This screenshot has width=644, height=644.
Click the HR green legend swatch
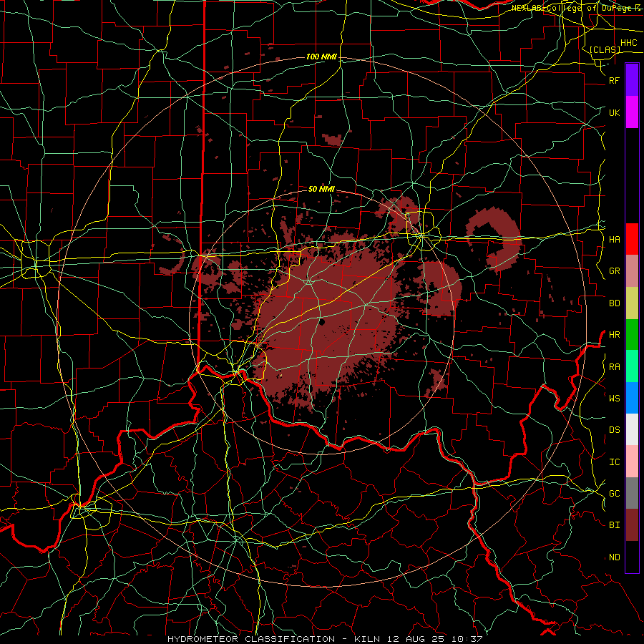pyautogui.click(x=632, y=335)
